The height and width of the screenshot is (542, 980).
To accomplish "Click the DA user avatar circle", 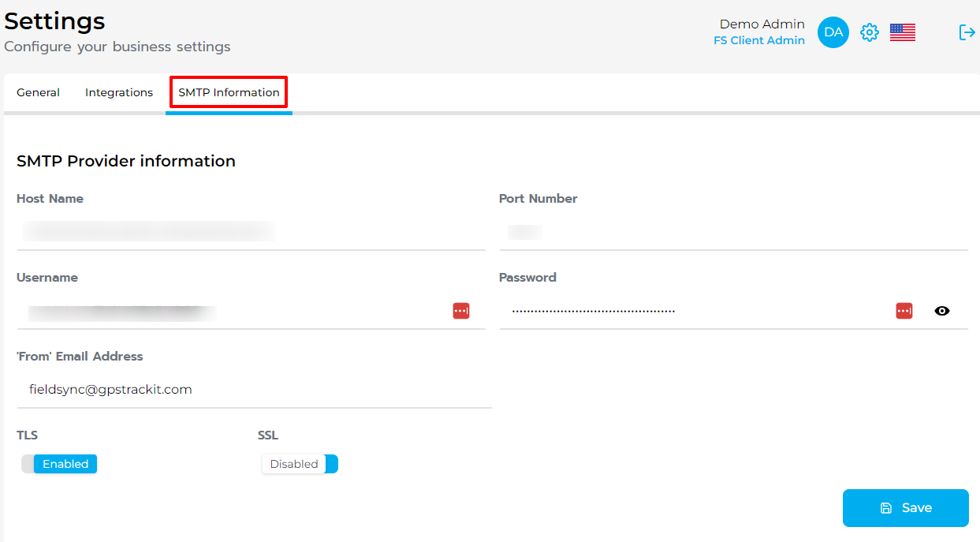I will pyautogui.click(x=833, y=32).
